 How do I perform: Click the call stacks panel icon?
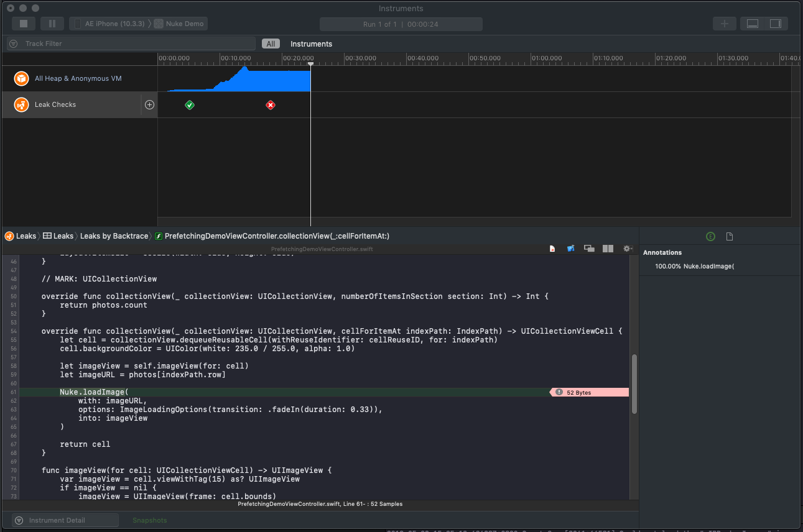(x=590, y=248)
